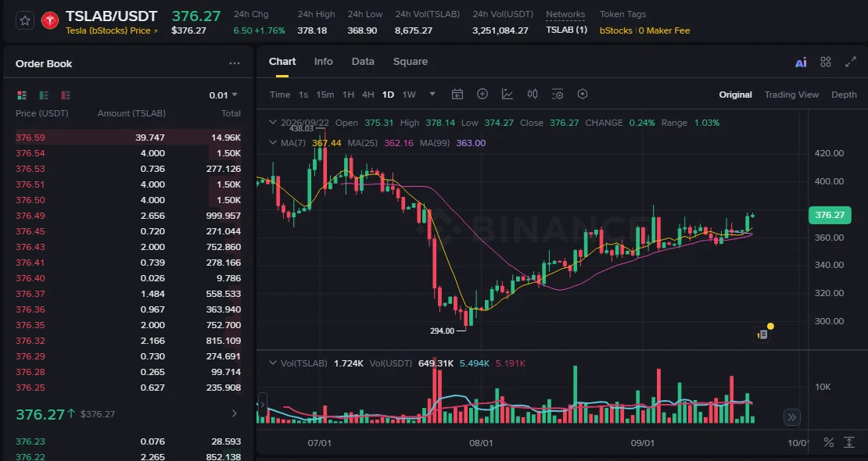Open the chart layout grid icon
The height and width of the screenshot is (461, 868).
(x=825, y=62)
